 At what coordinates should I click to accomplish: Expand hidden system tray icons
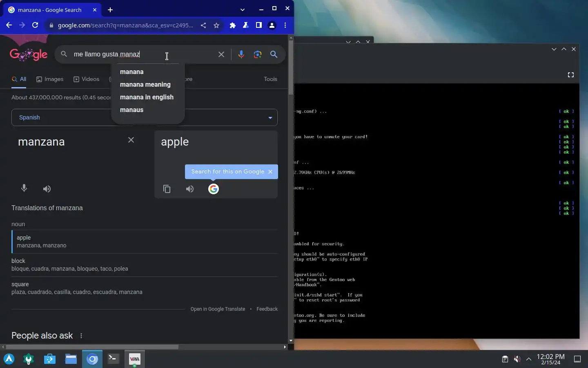(x=529, y=359)
